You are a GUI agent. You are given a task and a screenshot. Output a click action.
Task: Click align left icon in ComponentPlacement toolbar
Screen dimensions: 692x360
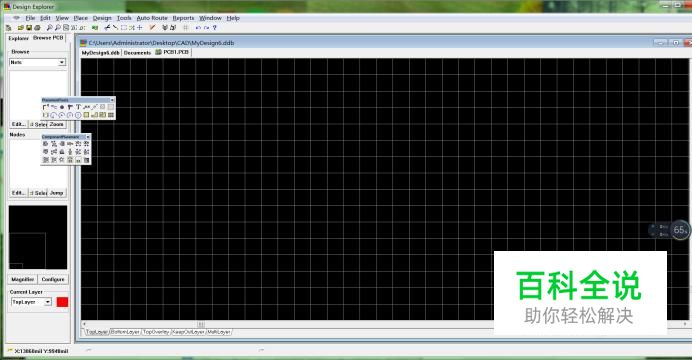[45, 144]
